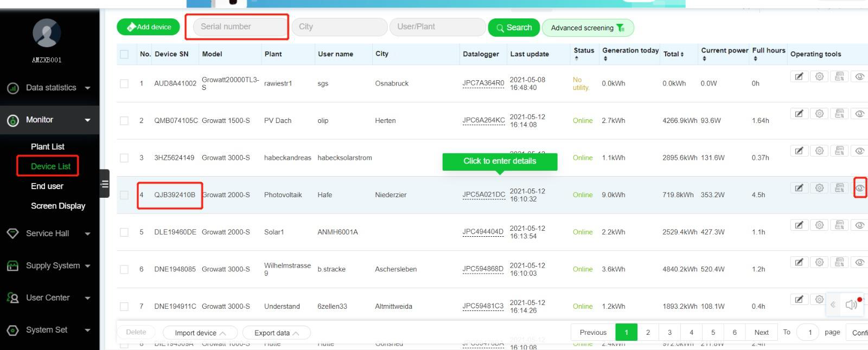Click the green Search button
This screenshot has width=868, height=350.
tap(513, 28)
